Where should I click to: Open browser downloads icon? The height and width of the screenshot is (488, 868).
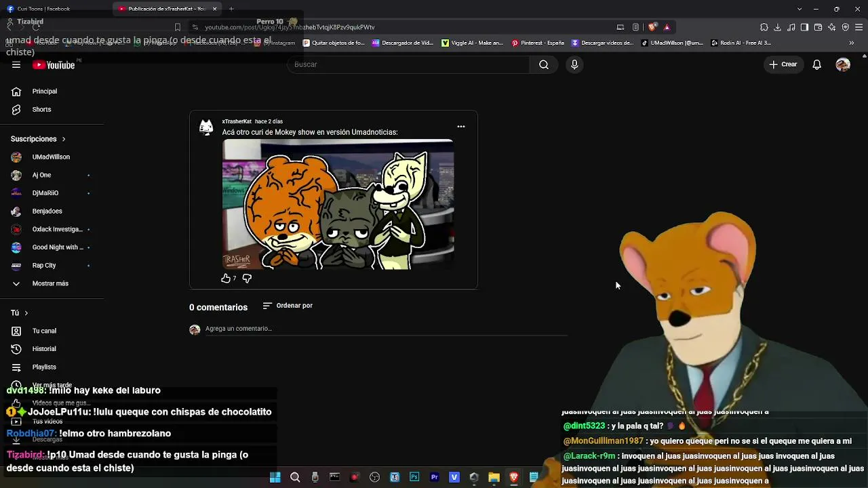pyautogui.click(x=778, y=27)
